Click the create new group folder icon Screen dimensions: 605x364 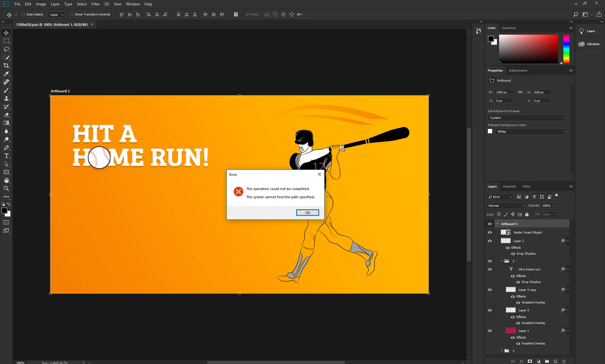547,361
